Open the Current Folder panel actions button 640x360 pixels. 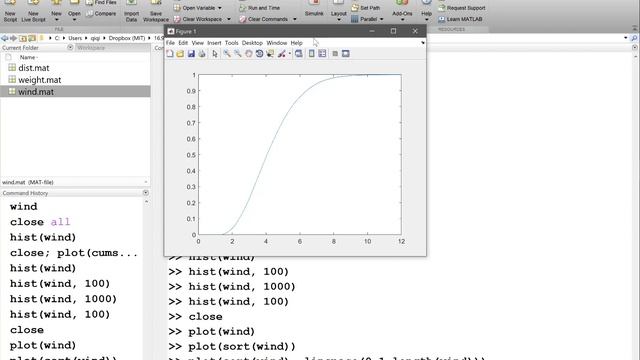click(70, 47)
